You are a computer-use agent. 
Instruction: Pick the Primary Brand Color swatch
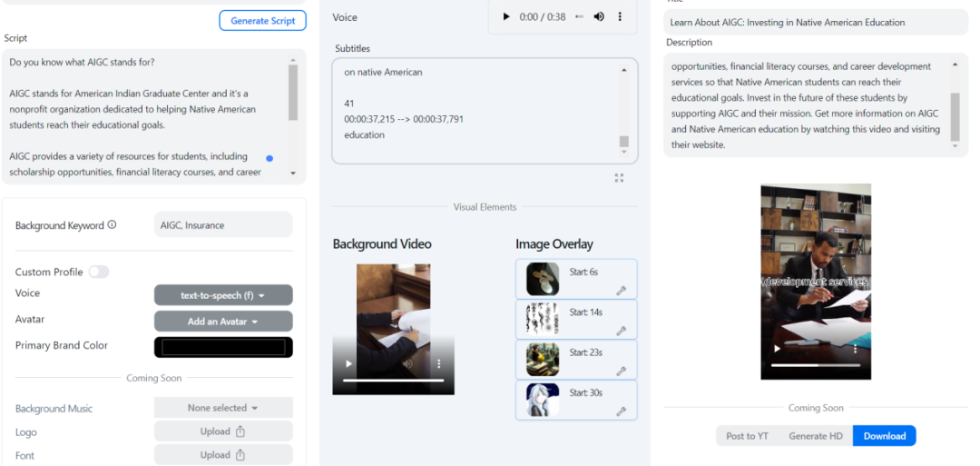point(223,347)
